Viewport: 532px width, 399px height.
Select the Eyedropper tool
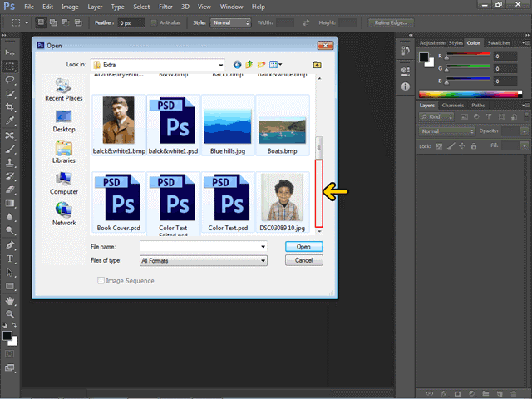(x=9, y=121)
